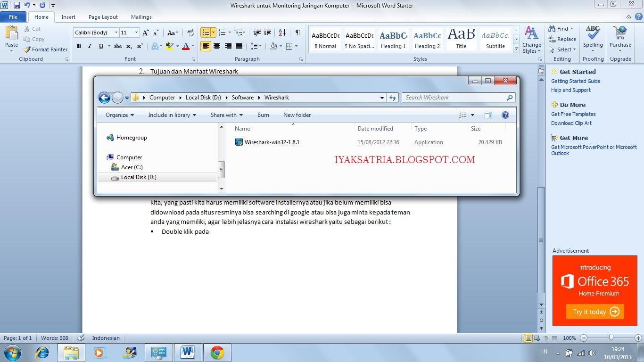Toggle Show/Hide paragraph marks
Screen dimensions: 644x362
click(x=298, y=33)
